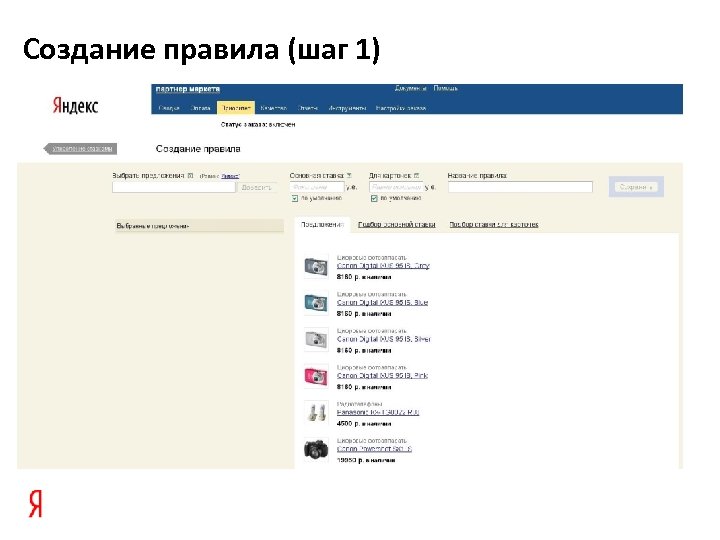
Task: Click the red Я logo at slide bottom
Action: point(35,504)
